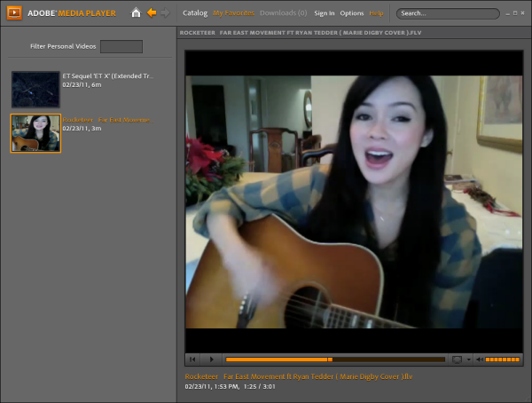Viewport: 532px width, 403px height.
Task: Skip to start with the previous-track button
Action: 193,360
